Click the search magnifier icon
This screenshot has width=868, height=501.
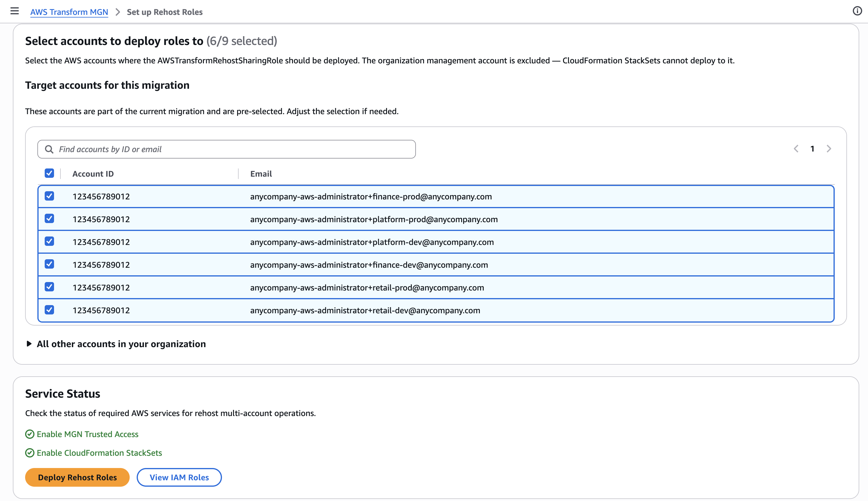coord(49,149)
